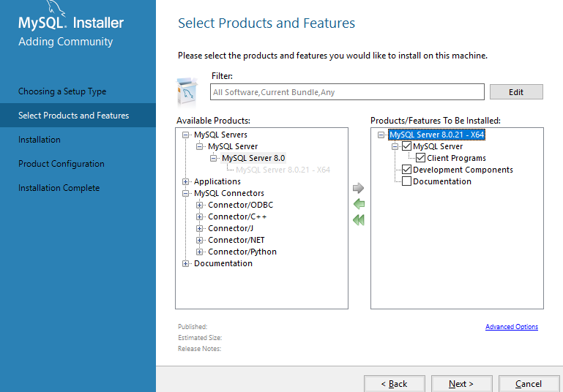Select the MySQL Connectors tree label
Screen dimensions: 563x392
coord(229,193)
